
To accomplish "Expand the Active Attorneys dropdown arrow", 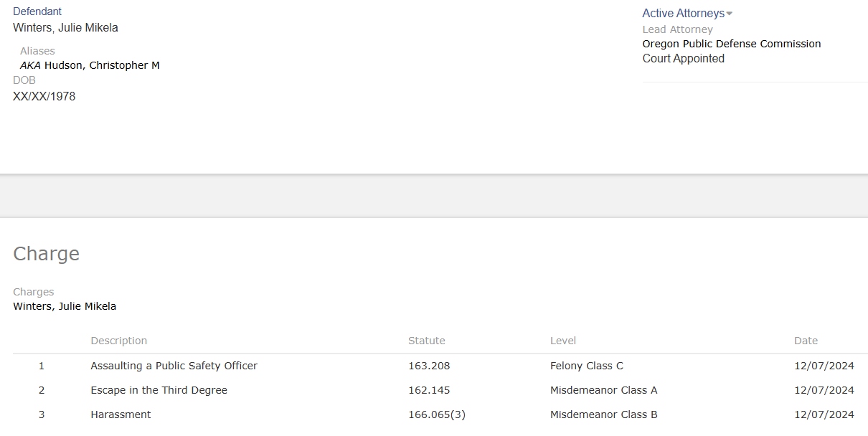I will (730, 14).
